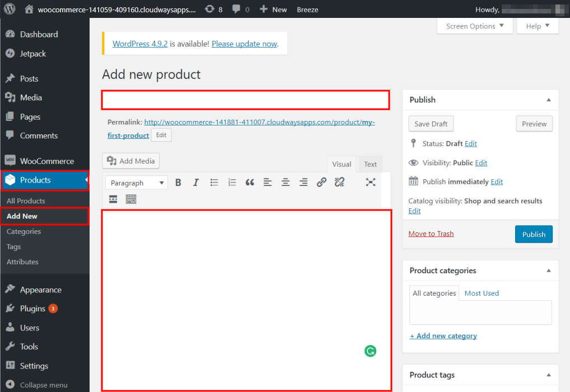
Task: Edit the Publish immediately setting
Action: (497, 182)
